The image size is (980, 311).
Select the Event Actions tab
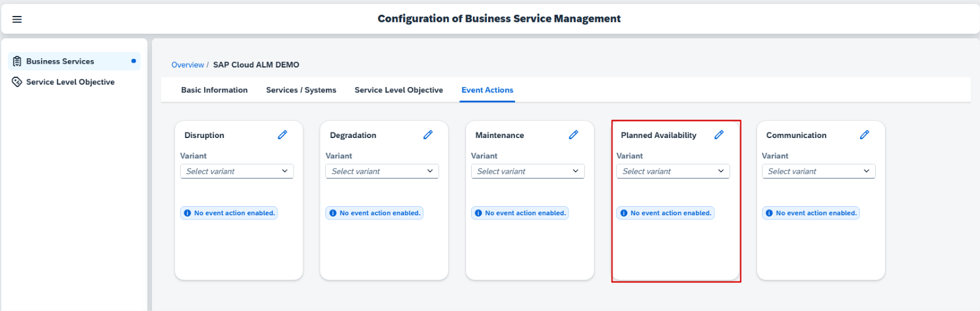[487, 90]
